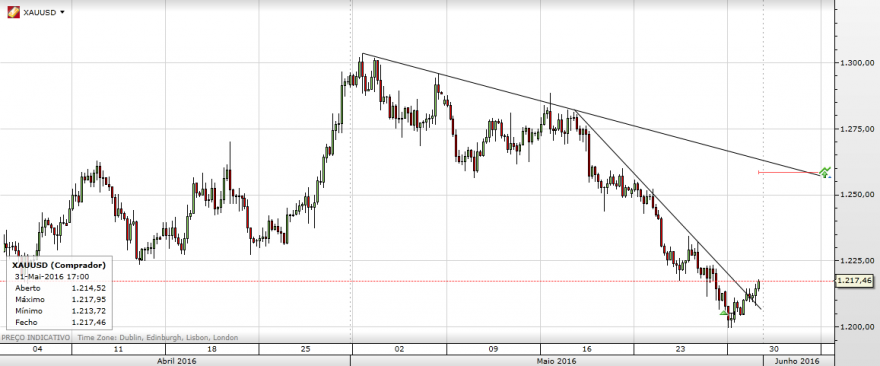Click the current price tag 1.217,46
Image resolution: width=880 pixels, height=366 pixels.
(x=854, y=280)
